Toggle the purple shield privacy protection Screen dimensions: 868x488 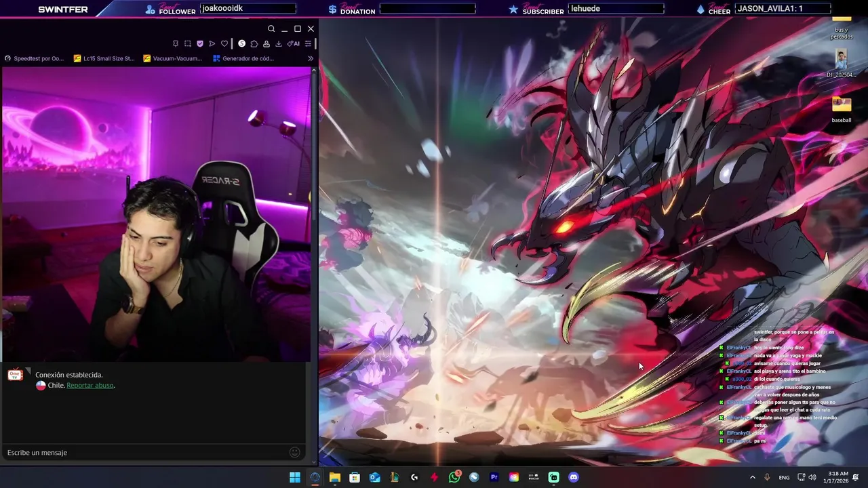(200, 43)
